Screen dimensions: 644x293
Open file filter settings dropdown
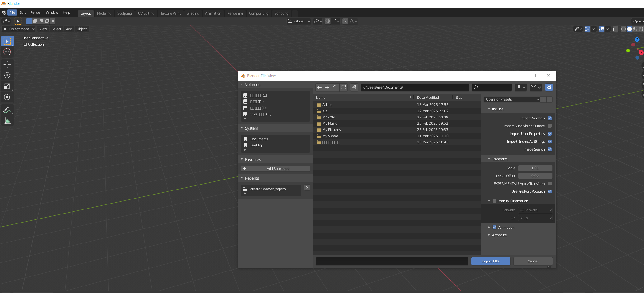pyautogui.click(x=536, y=87)
